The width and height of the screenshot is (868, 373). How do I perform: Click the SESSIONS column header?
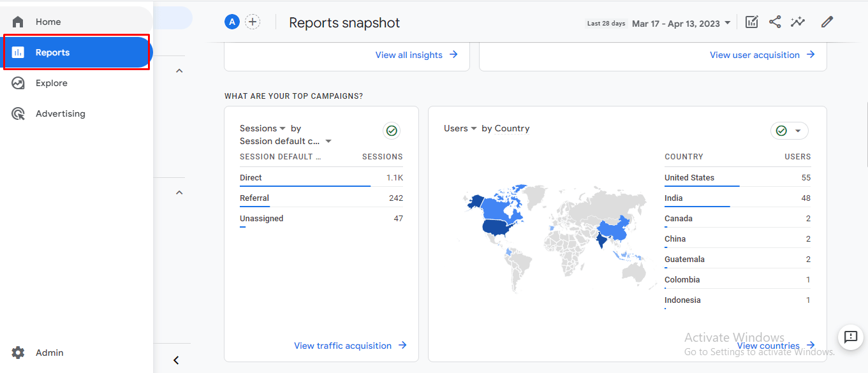pos(383,157)
